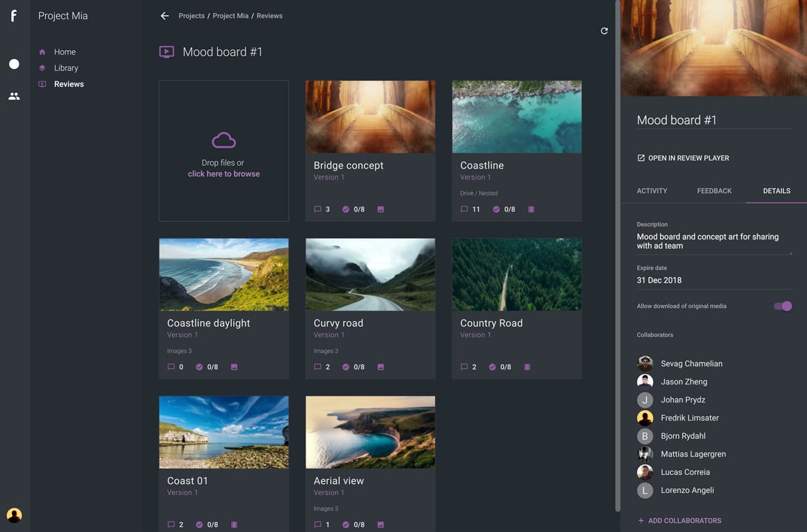Open Projects breadcrumb link
The height and width of the screenshot is (532, 807).
click(191, 16)
